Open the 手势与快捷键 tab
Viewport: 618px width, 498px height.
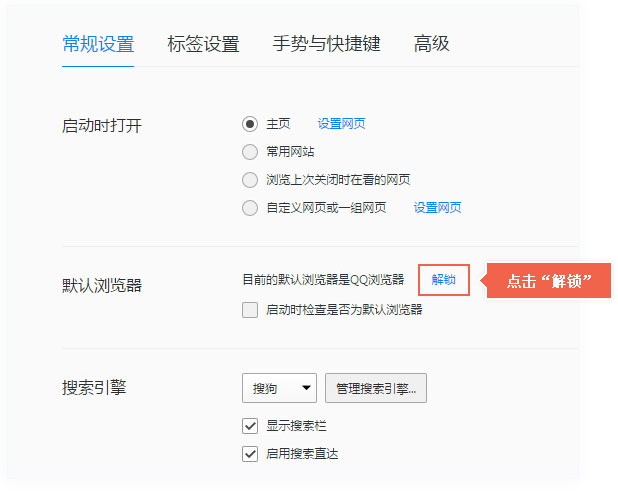(326, 44)
